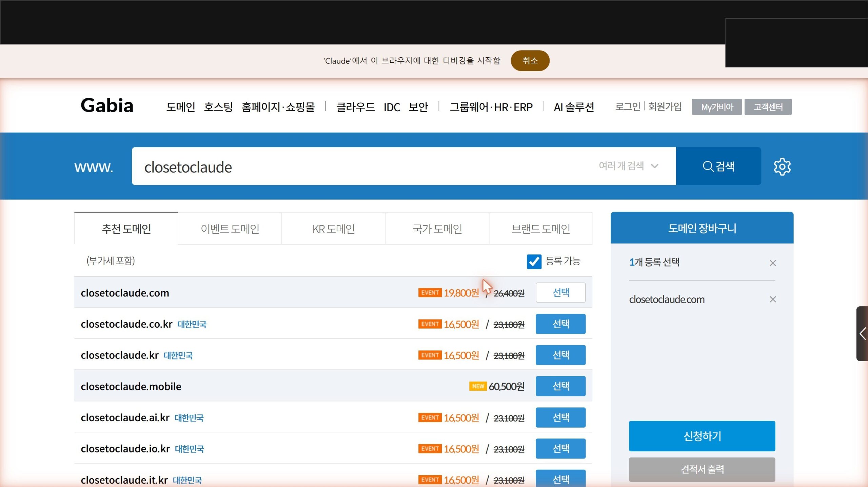Cancel debugging with the 취소 button

(x=530, y=61)
